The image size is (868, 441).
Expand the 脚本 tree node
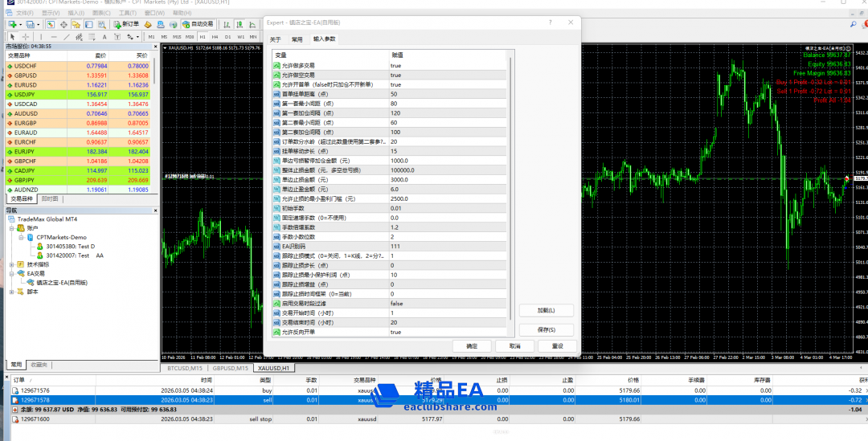click(11, 292)
